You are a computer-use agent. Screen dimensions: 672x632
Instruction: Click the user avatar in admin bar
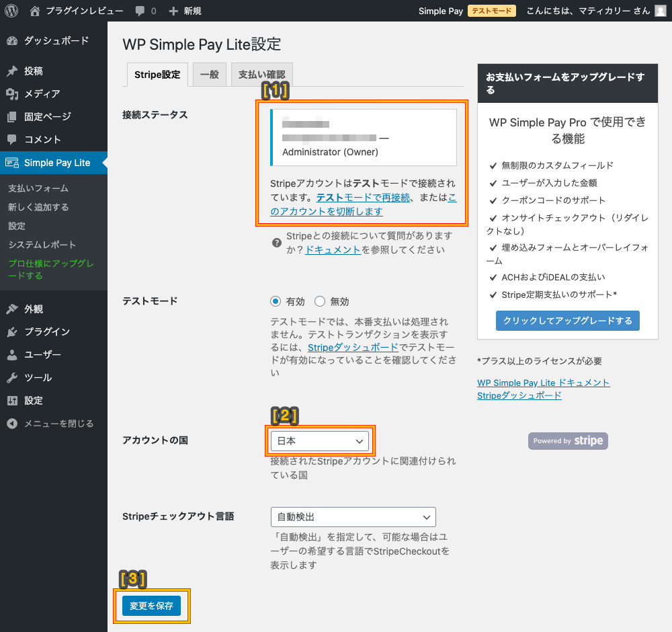pyautogui.click(x=661, y=11)
